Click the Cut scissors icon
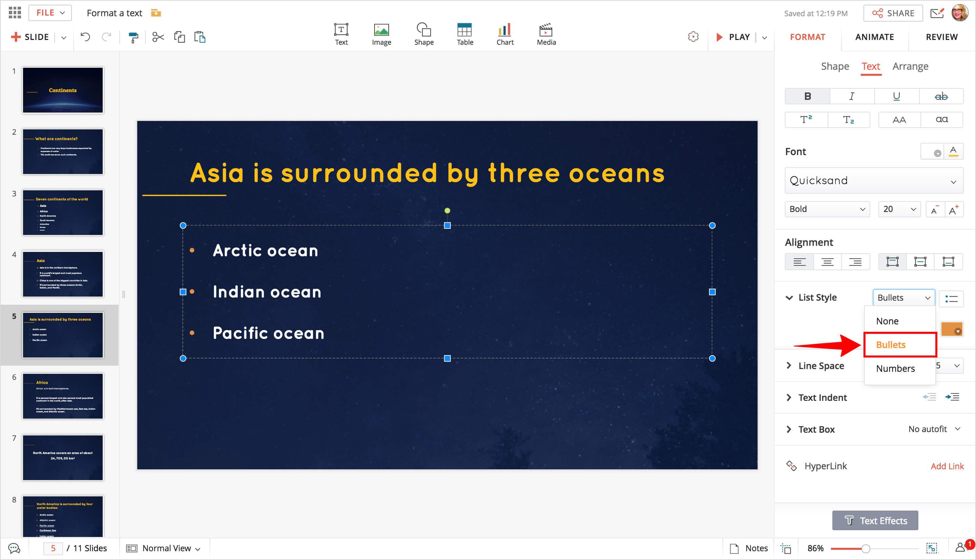The height and width of the screenshot is (560, 976). pos(158,37)
